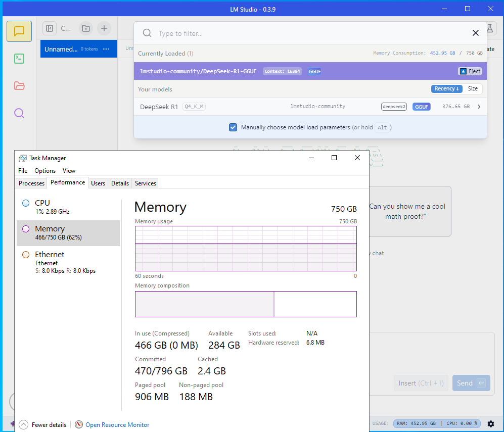This screenshot has height=432, width=504.
Task: Open the Options menu in Task Manager
Action: 45,171
